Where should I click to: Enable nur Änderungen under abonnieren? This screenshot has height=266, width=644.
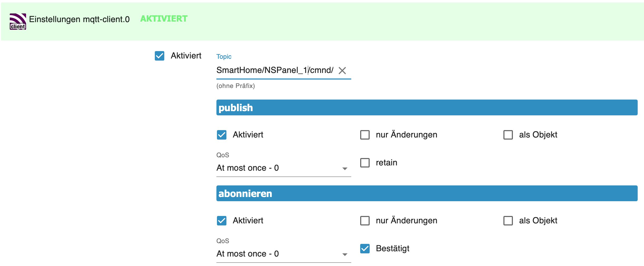(x=365, y=221)
